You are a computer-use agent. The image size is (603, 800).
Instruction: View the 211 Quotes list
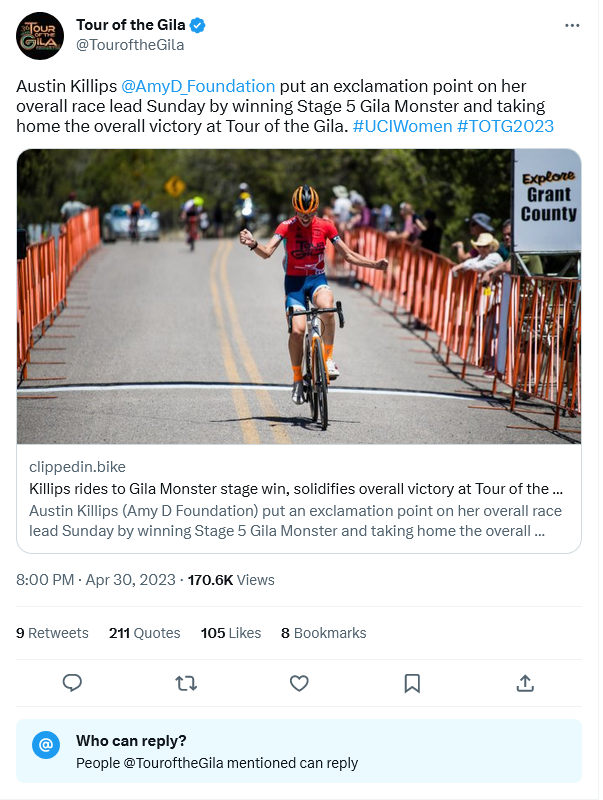tap(145, 633)
